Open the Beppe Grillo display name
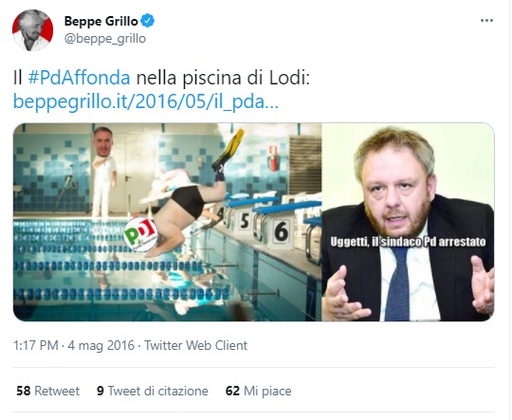The width and height of the screenshot is (512, 420). (x=101, y=21)
